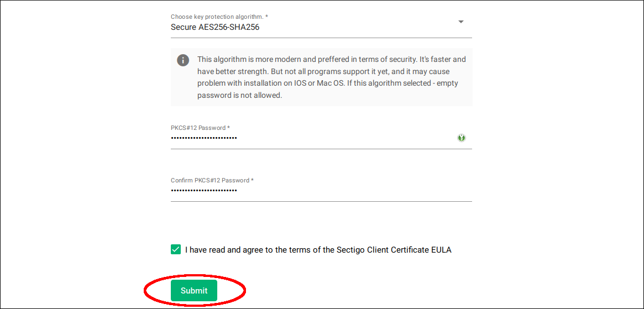Image resolution: width=644 pixels, height=309 pixels.
Task: Click the 'Confirm PKCS#12 Password *' label
Action: tap(212, 180)
